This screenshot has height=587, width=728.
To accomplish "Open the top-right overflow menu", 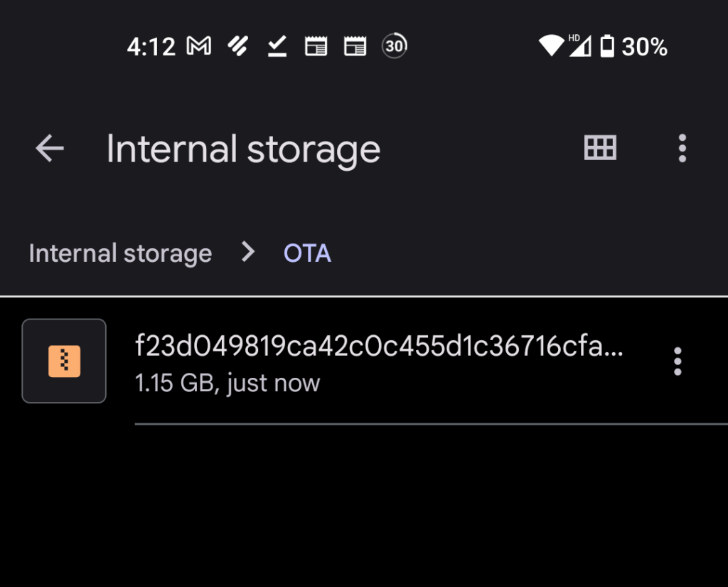I will (682, 148).
